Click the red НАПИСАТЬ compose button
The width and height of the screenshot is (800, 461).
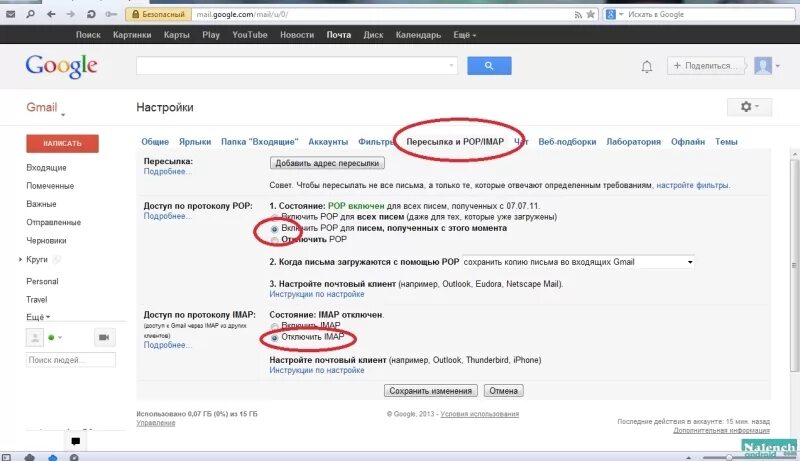pos(62,144)
